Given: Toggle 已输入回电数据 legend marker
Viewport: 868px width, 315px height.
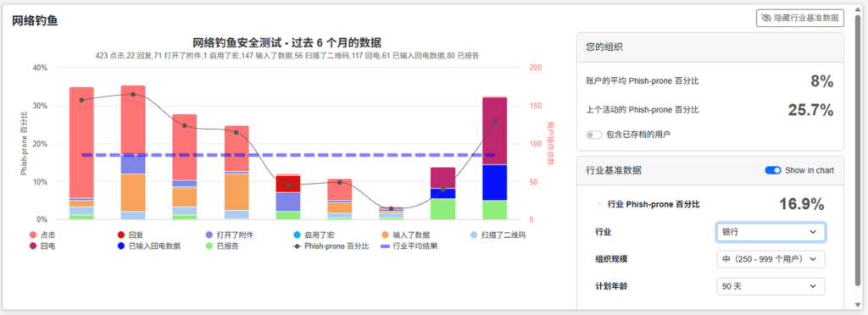Looking at the screenshot, I should pos(121,246).
